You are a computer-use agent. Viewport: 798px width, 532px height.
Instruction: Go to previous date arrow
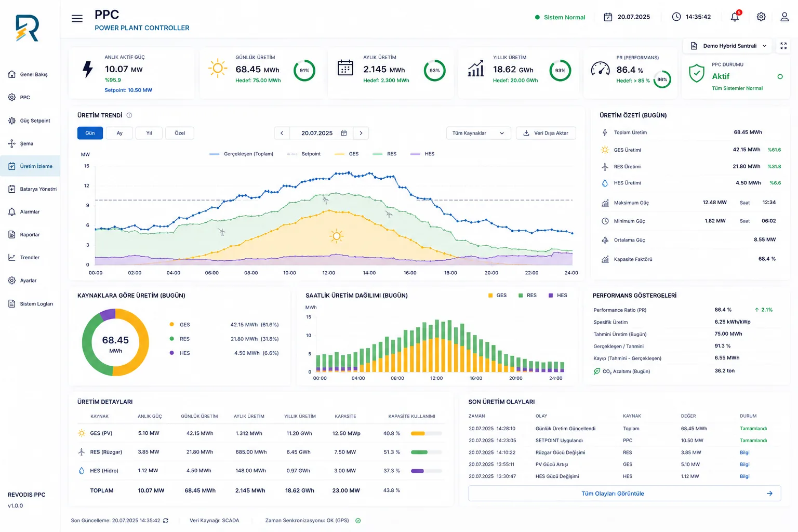282,133
